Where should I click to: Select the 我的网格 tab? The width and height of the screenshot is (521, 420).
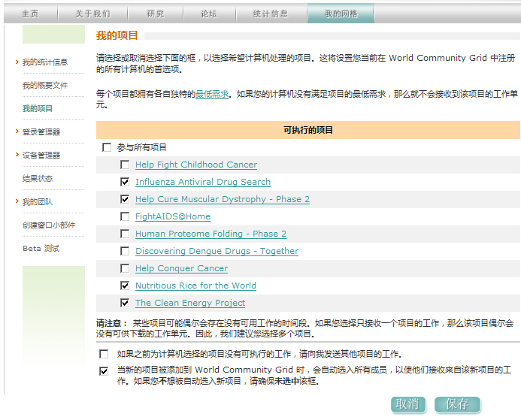point(341,14)
